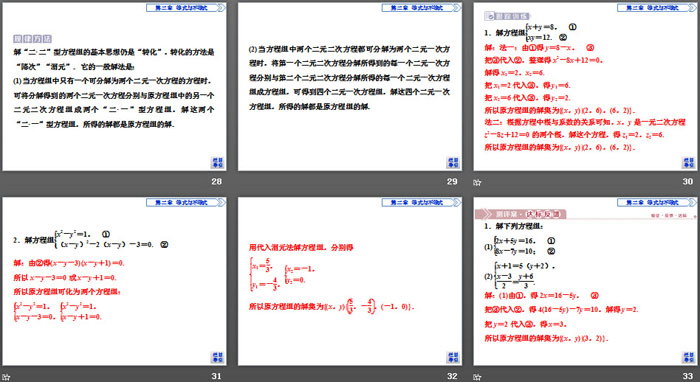Click the blue navigation button in slide 33's corner
The image size is (700, 382).
[x=688, y=357]
